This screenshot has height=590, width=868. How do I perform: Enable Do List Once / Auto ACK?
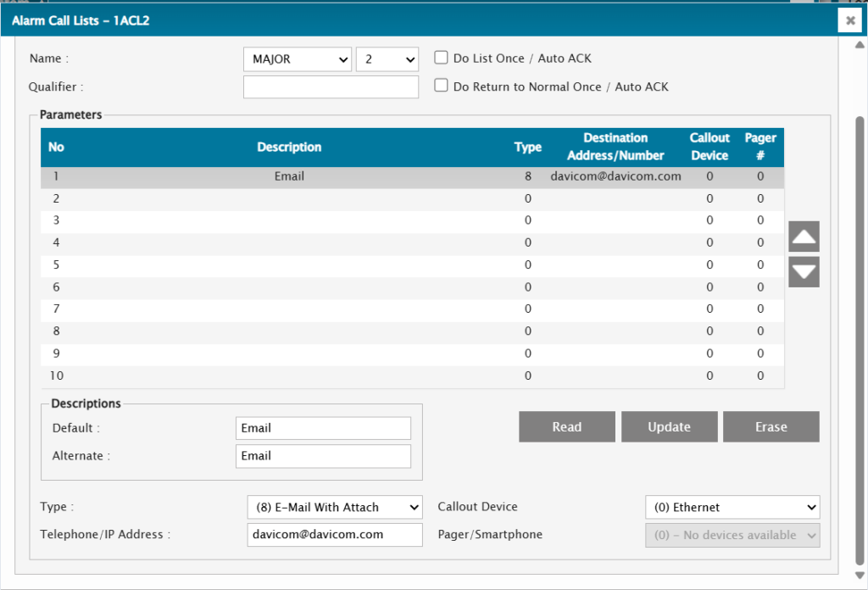[441, 58]
